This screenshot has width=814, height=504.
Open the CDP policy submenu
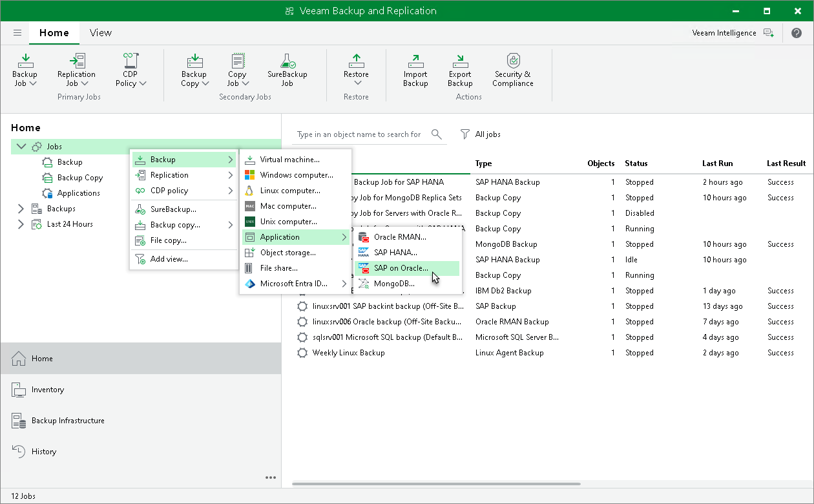184,191
